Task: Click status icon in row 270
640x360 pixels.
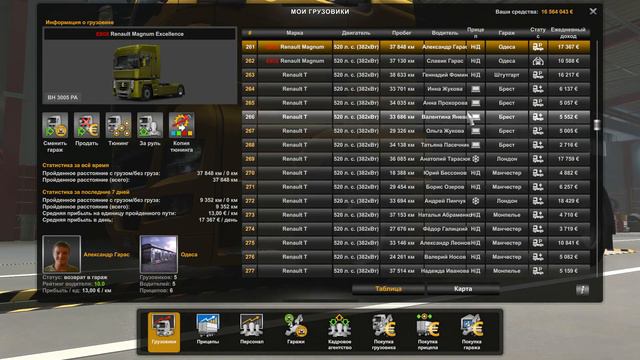Action: pyautogui.click(x=538, y=173)
